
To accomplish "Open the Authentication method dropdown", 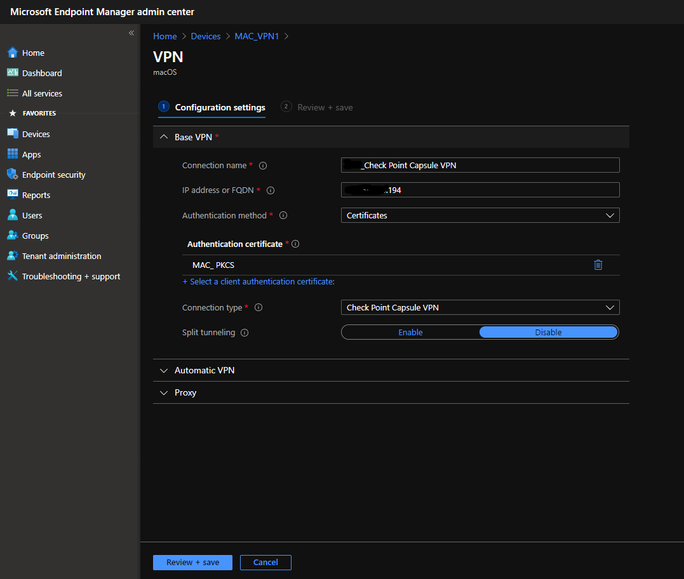I will 480,215.
